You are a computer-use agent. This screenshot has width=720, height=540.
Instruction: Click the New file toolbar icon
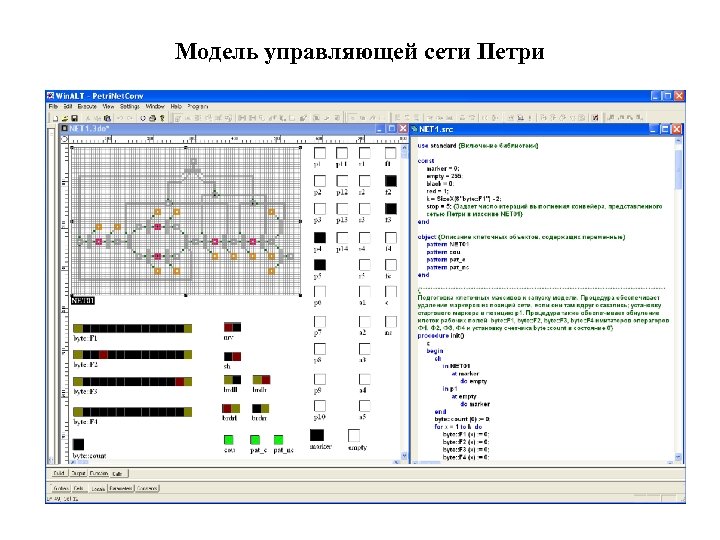(55, 118)
